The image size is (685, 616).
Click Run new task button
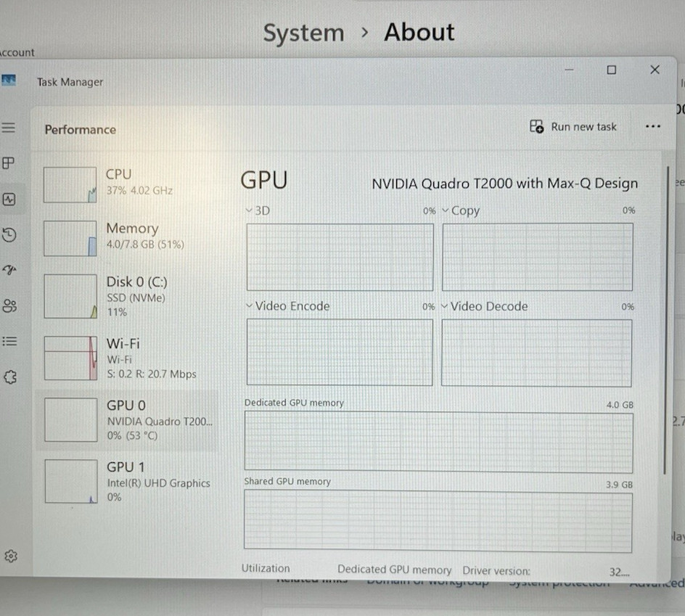click(573, 127)
